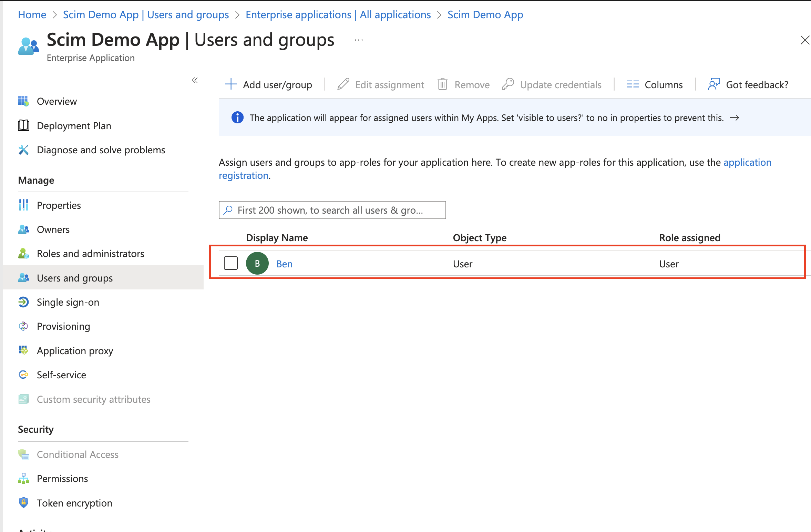Go to Roles and administrators

click(90, 254)
